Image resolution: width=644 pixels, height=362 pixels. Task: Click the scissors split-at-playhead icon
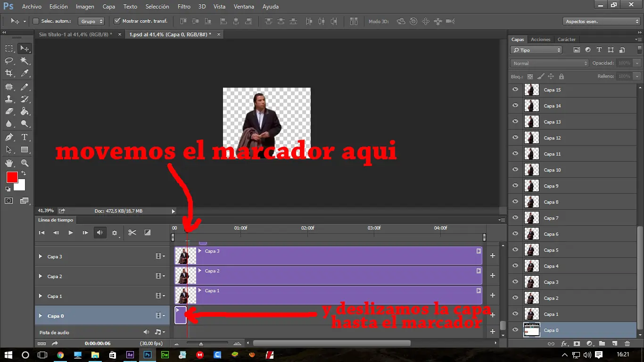click(x=132, y=232)
